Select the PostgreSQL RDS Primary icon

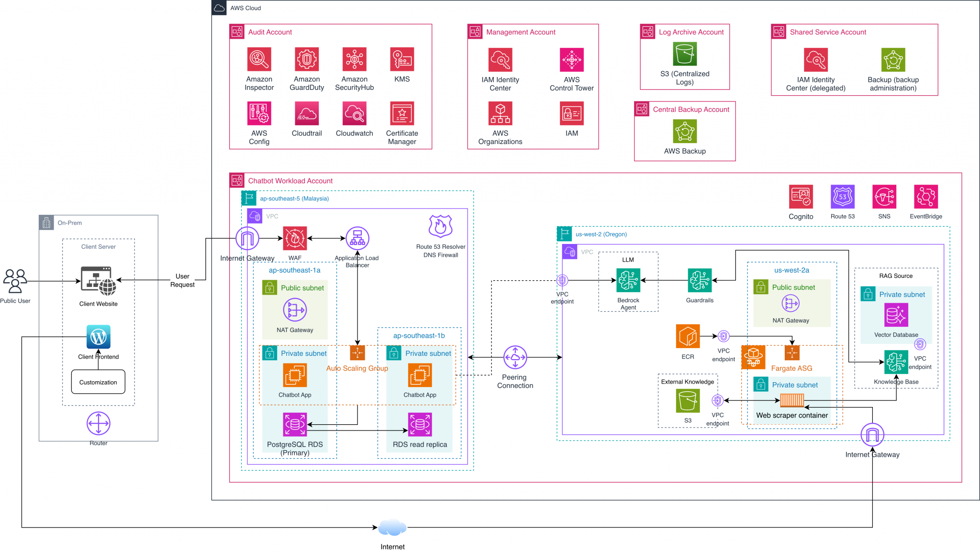295,424
